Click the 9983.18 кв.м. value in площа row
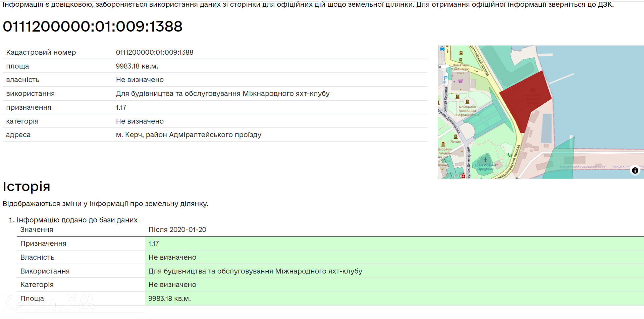 tap(137, 66)
